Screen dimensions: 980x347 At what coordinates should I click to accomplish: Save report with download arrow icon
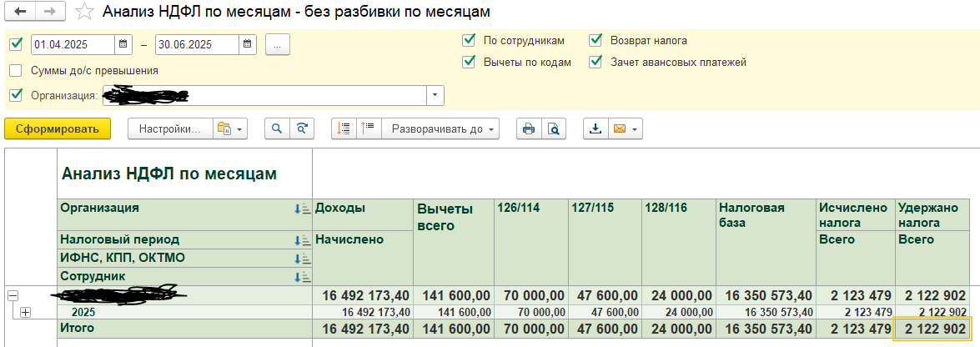click(x=595, y=129)
